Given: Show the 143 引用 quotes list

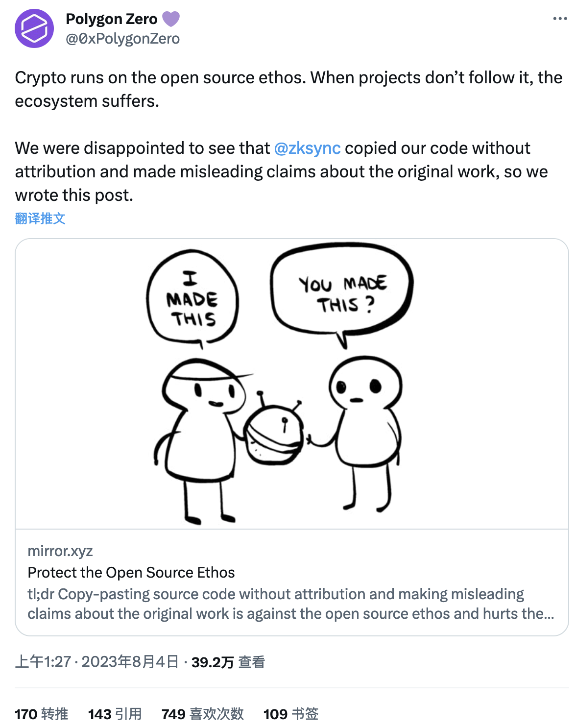Looking at the screenshot, I should 115,714.
